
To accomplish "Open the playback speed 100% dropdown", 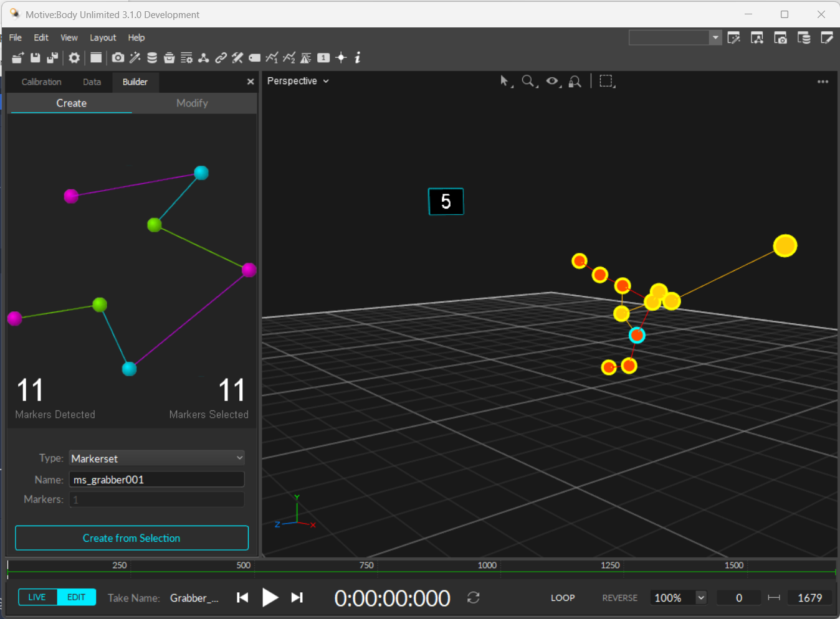I will [x=678, y=597].
